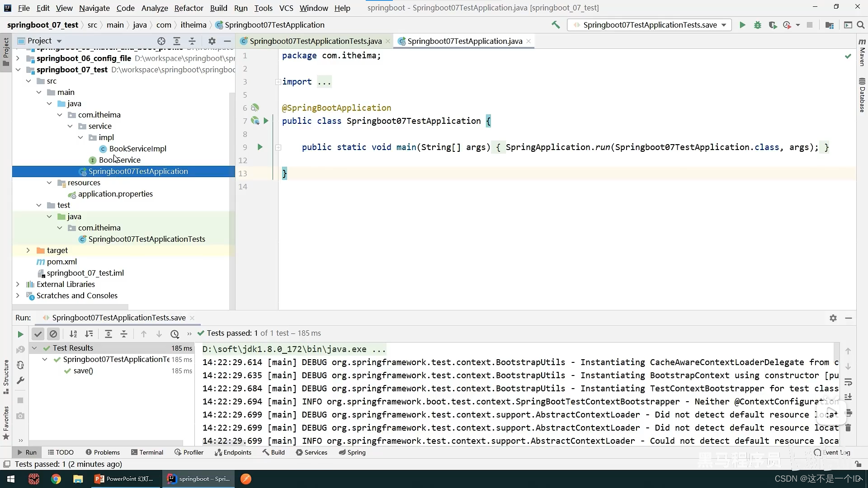Viewport: 868px width, 488px height.
Task: Click run gutter icon beside main method
Action: click(x=260, y=147)
